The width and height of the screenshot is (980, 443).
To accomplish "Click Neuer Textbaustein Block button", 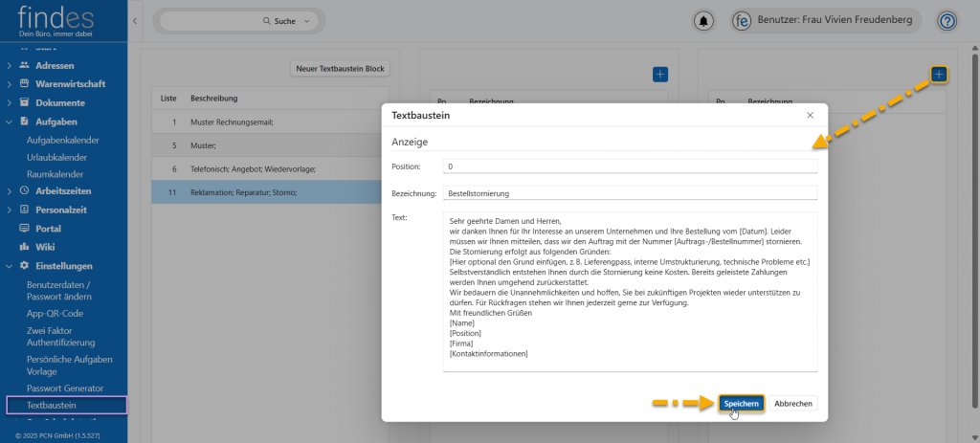I will [x=340, y=69].
